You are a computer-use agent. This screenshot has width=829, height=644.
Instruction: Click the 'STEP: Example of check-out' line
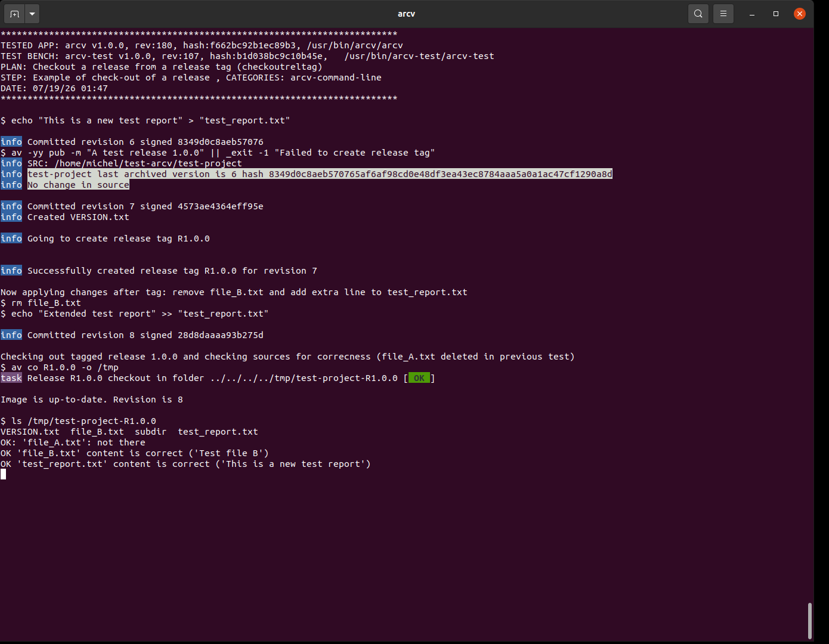(191, 78)
